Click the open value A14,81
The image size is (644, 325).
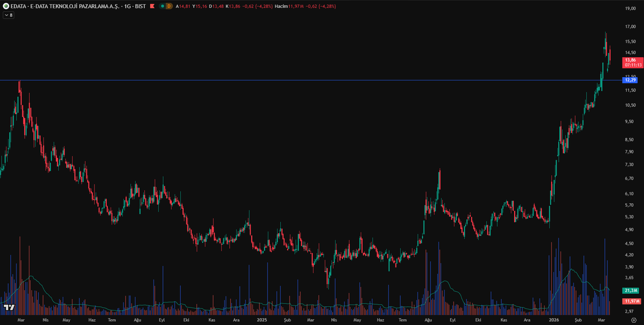pos(184,6)
